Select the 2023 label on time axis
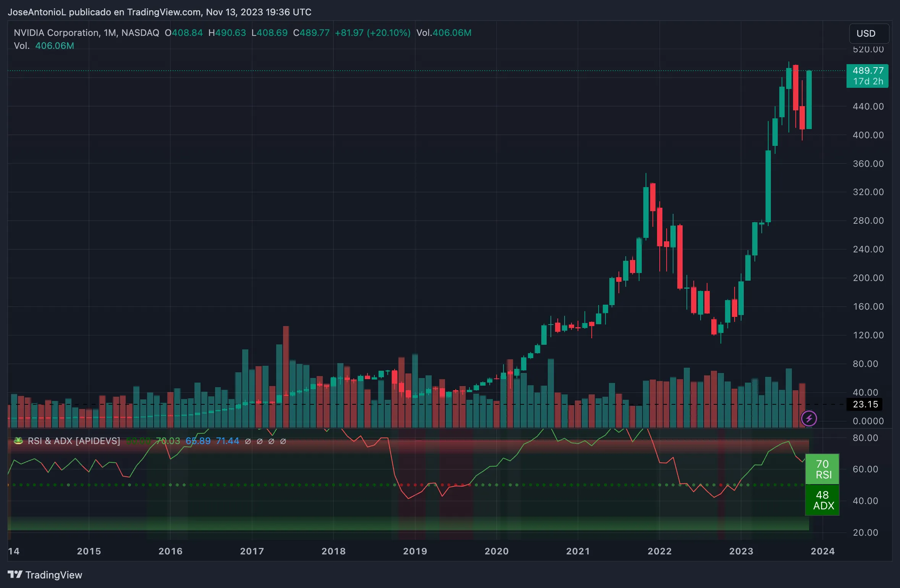Viewport: 900px width, 588px height. click(741, 551)
